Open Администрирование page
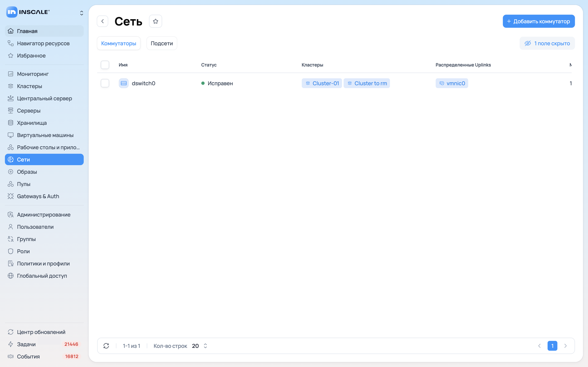Viewport: 588px width, 367px height. (x=44, y=215)
